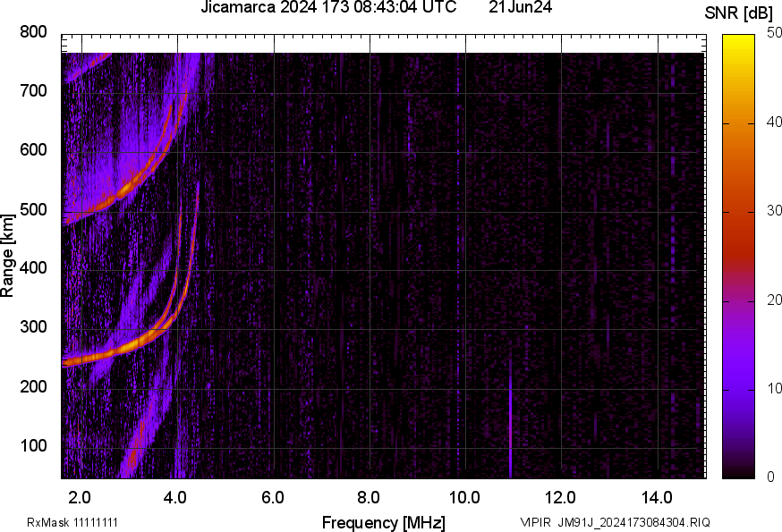Click the 700 range tick label
This screenshot has height=532, width=782.
pos(33,90)
